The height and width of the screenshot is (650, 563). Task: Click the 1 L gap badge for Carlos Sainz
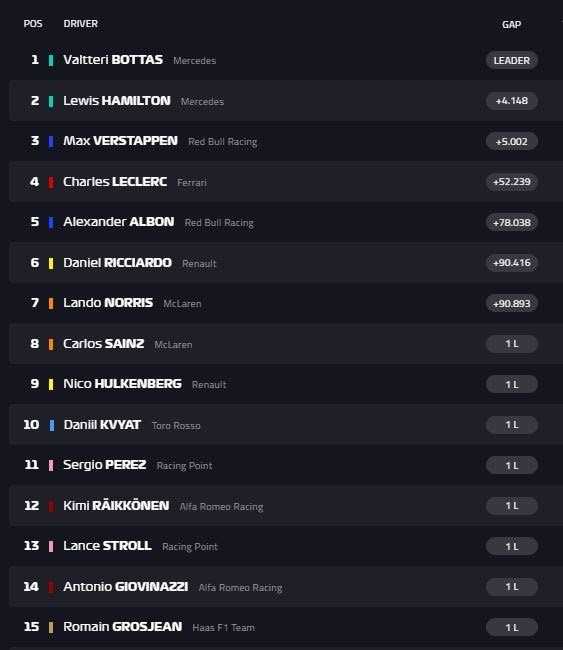pyautogui.click(x=512, y=344)
